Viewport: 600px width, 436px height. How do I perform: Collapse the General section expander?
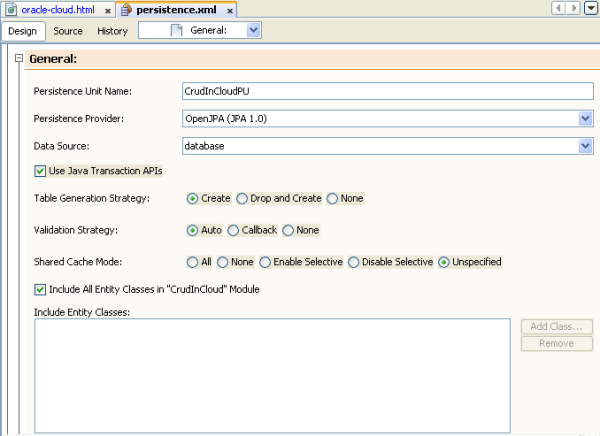[18, 59]
